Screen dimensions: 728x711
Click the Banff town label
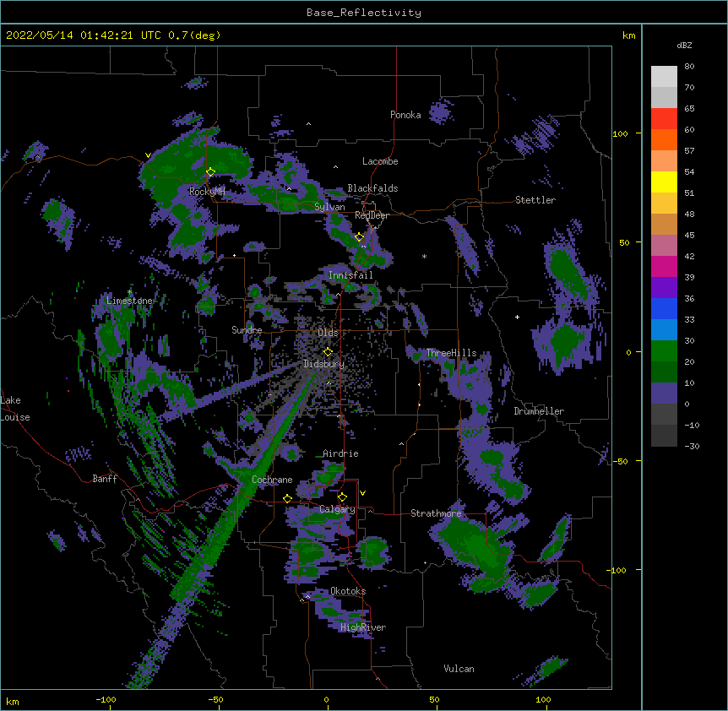tap(105, 479)
